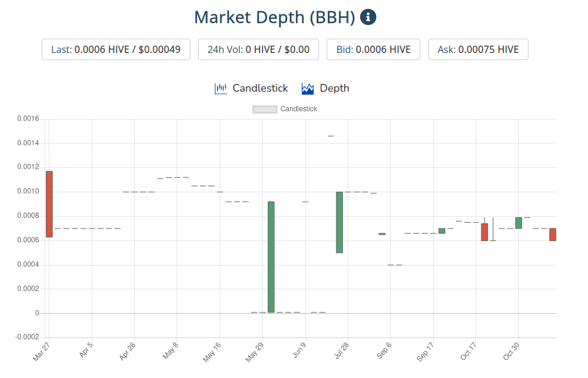Click the Sep 6 date label
This screenshot has height=378, width=588.
coord(384,350)
